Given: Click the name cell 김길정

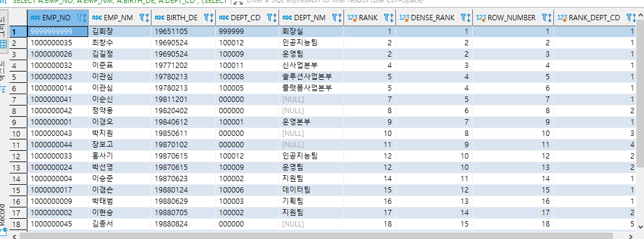Looking at the screenshot, I should [120, 54].
